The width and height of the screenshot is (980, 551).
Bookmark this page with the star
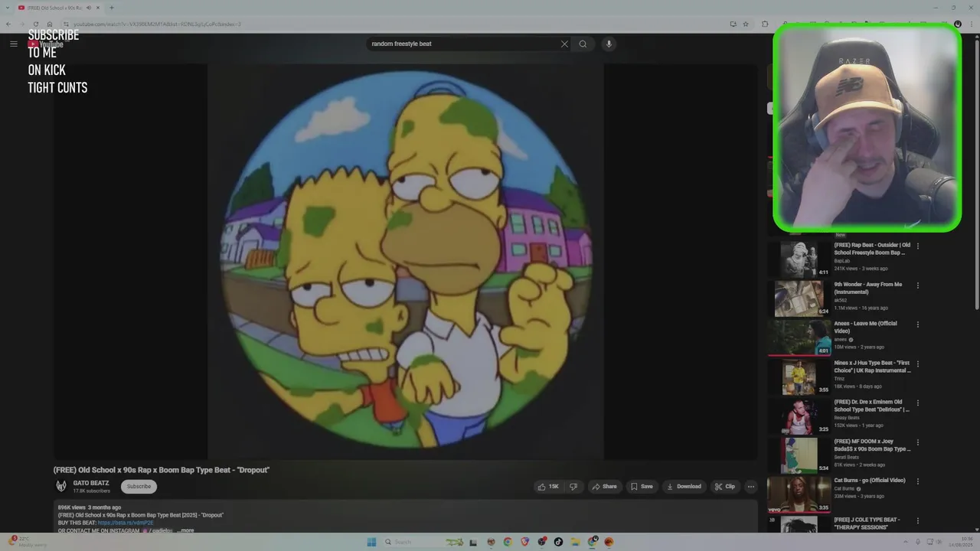click(x=746, y=24)
